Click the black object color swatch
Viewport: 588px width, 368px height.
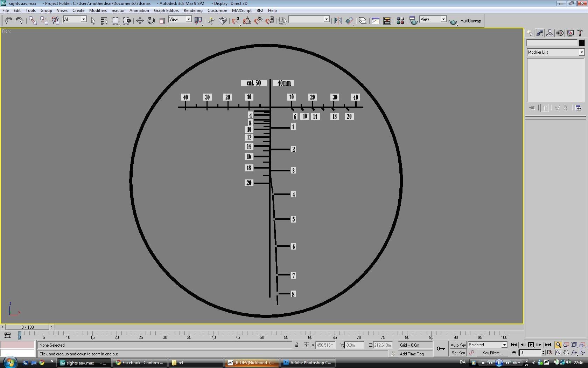coord(582,43)
